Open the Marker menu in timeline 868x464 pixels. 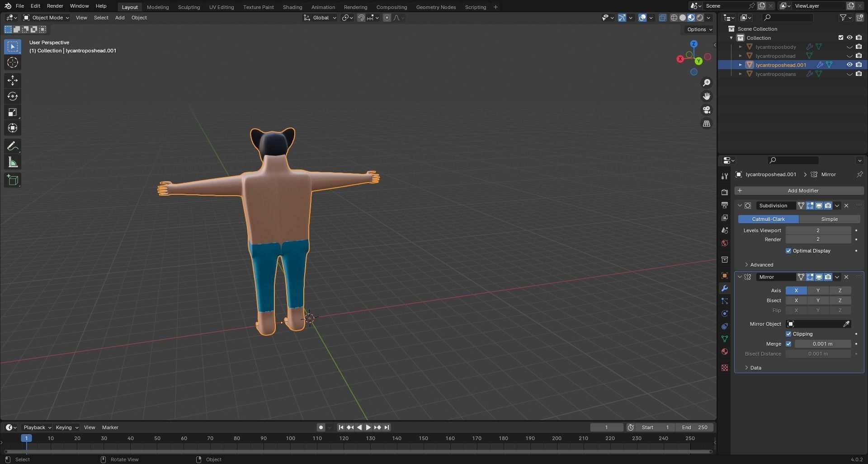pos(110,427)
